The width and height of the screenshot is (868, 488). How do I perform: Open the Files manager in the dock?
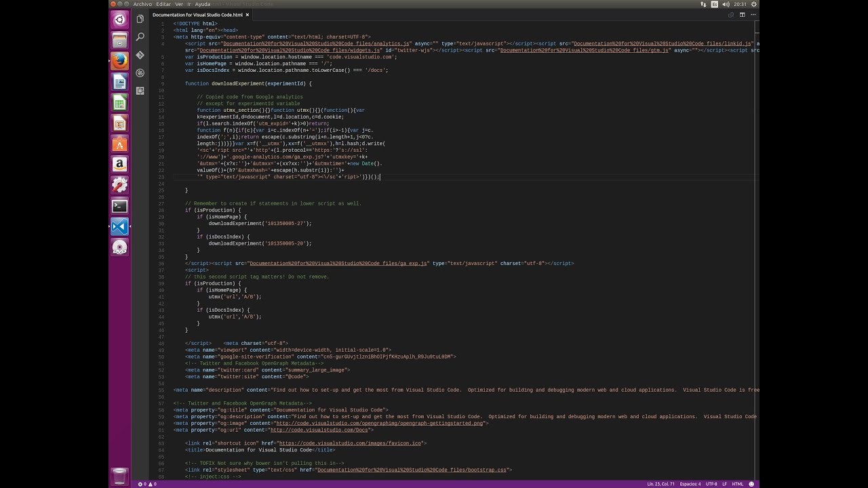(119, 41)
